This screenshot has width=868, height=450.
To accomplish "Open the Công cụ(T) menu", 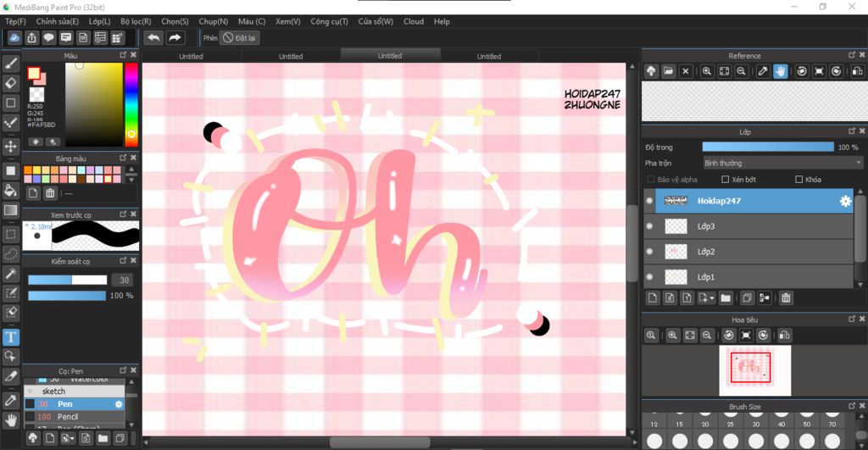I will [330, 21].
